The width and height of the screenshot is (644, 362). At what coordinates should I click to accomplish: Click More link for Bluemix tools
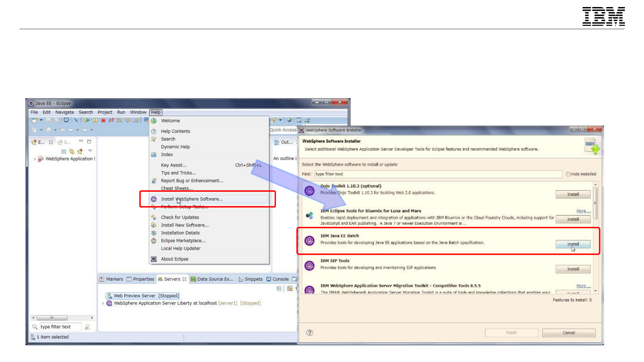tap(583, 211)
